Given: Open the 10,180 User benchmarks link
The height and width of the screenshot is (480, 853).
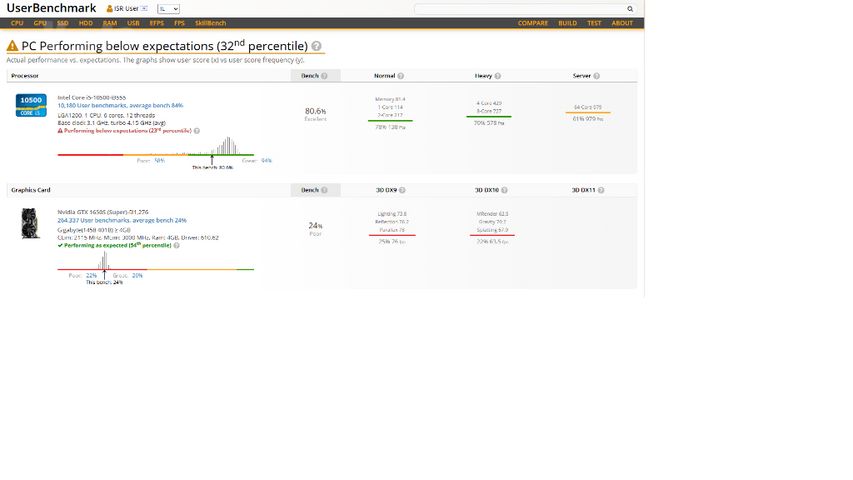Looking at the screenshot, I should pos(120,105).
